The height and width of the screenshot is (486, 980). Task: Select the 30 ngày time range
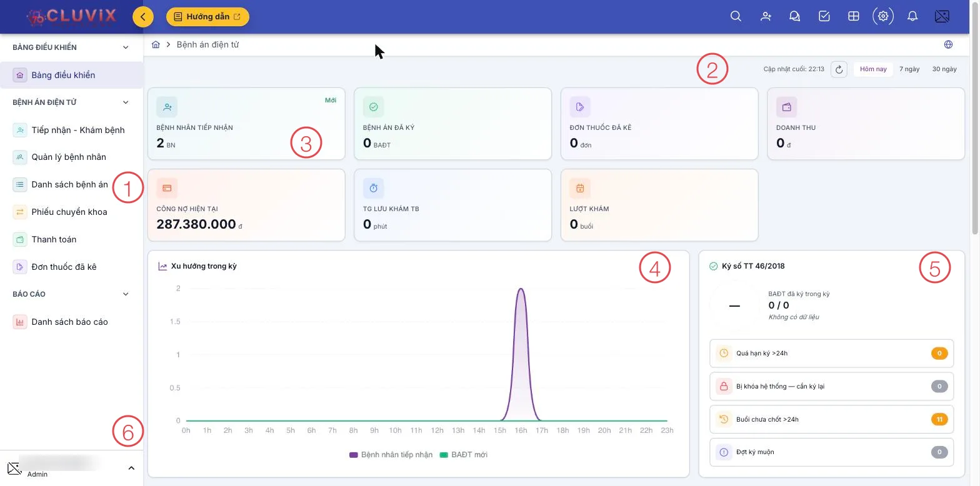tap(944, 69)
